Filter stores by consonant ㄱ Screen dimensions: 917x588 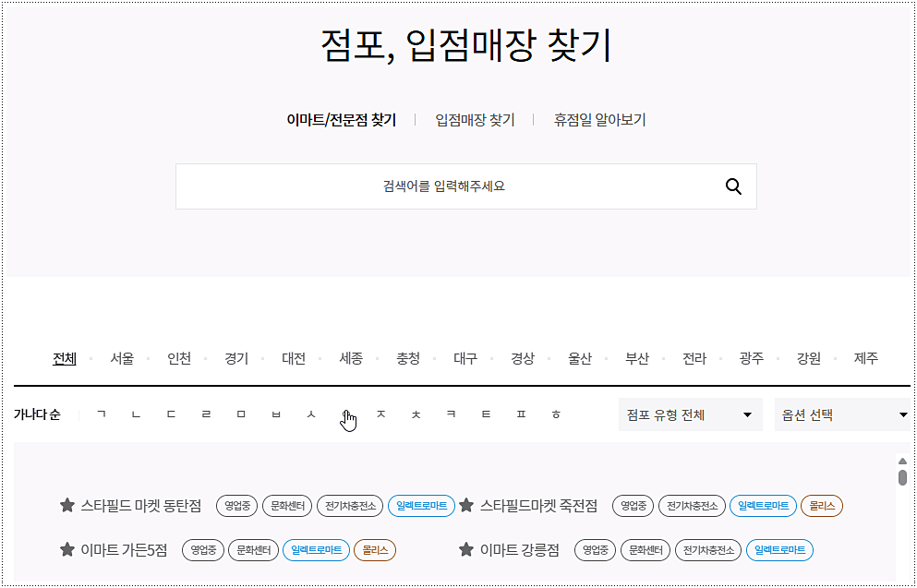pyautogui.click(x=102, y=414)
